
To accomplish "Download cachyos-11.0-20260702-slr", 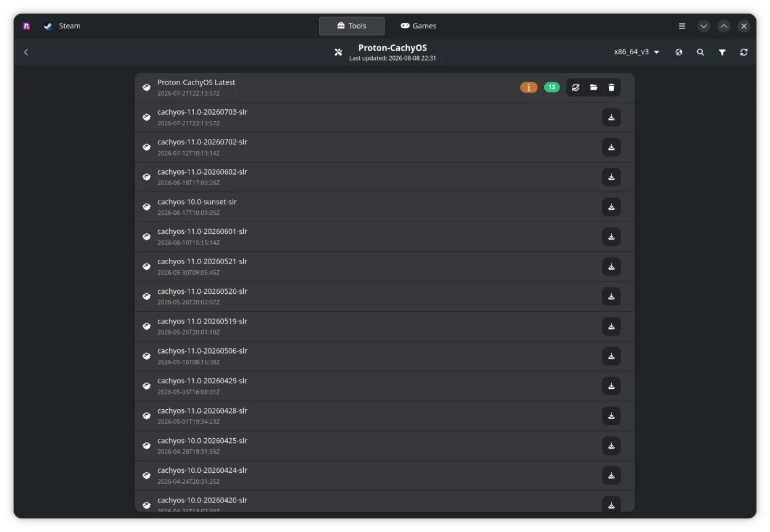I will 611,147.
